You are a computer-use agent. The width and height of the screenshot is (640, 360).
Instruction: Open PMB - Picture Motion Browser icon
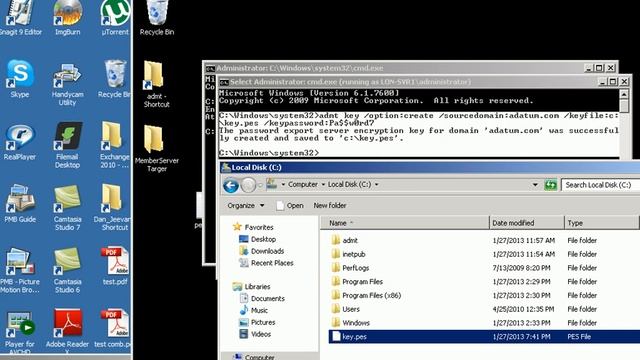coord(20,270)
